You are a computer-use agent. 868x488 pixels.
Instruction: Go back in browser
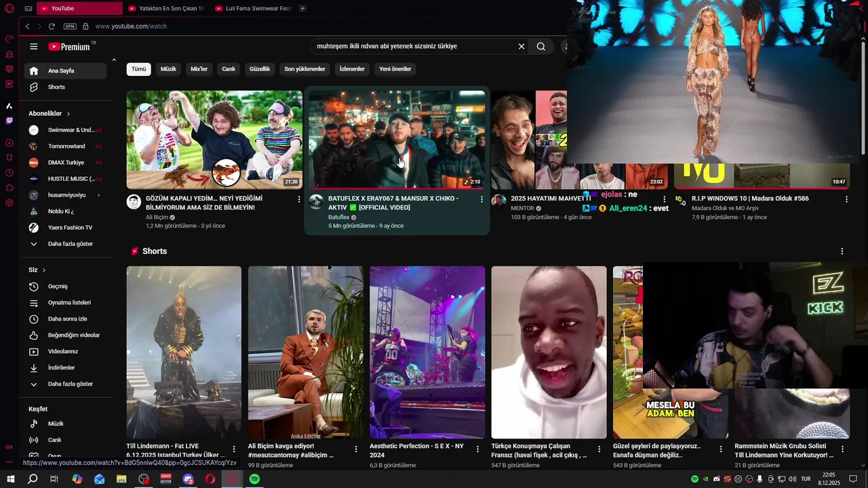pyautogui.click(x=27, y=26)
